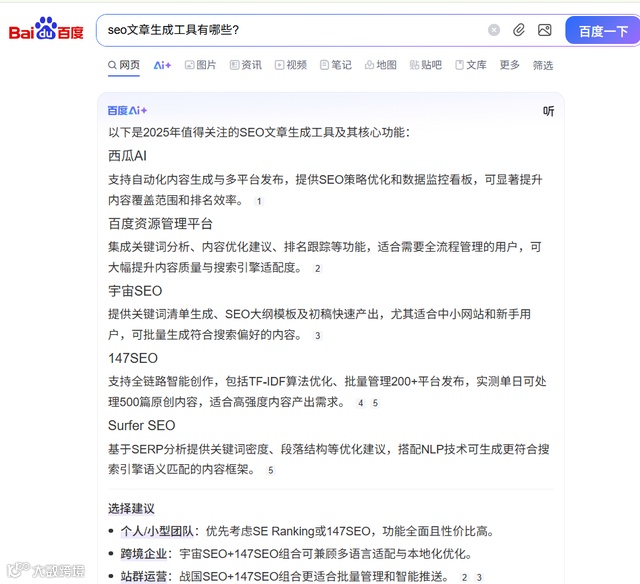Clear the search query with the X icon
Screen dimensions: 640x584
tap(494, 30)
